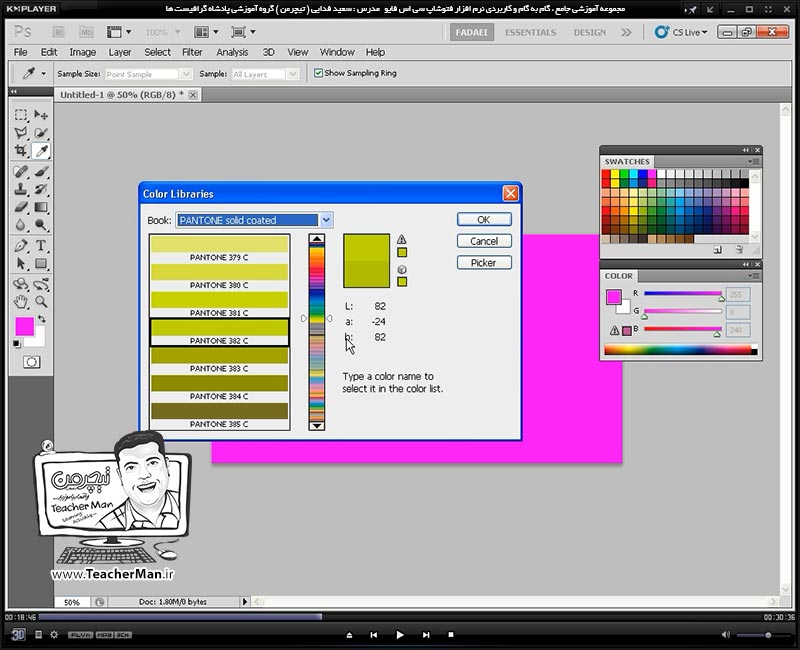Launch Bridge from the application bar
Screen dimensions: 800x650
pyautogui.click(x=59, y=32)
